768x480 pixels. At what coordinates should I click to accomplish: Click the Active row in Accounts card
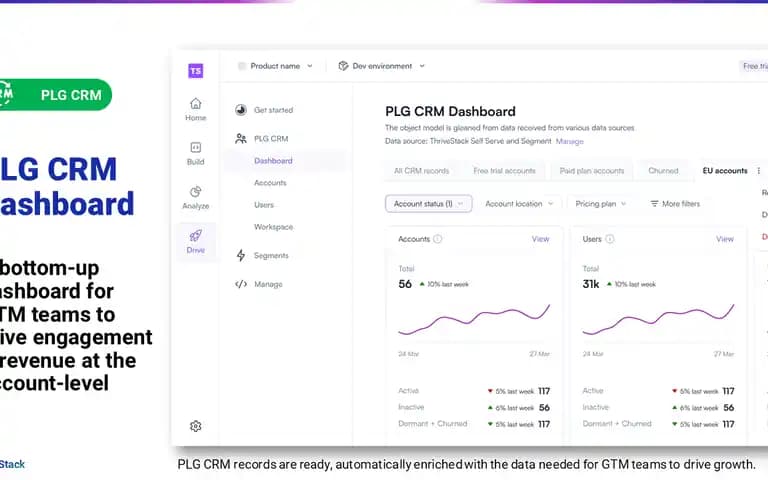coord(474,391)
